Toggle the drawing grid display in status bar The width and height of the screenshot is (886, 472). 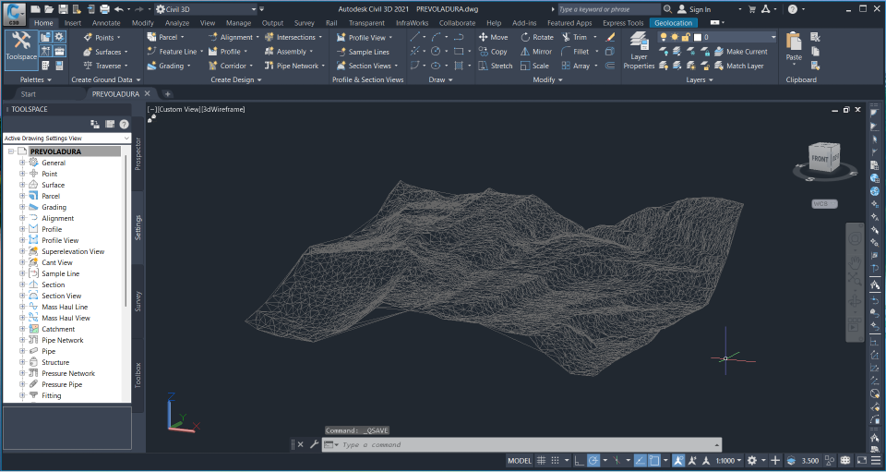[x=541, y=461]
